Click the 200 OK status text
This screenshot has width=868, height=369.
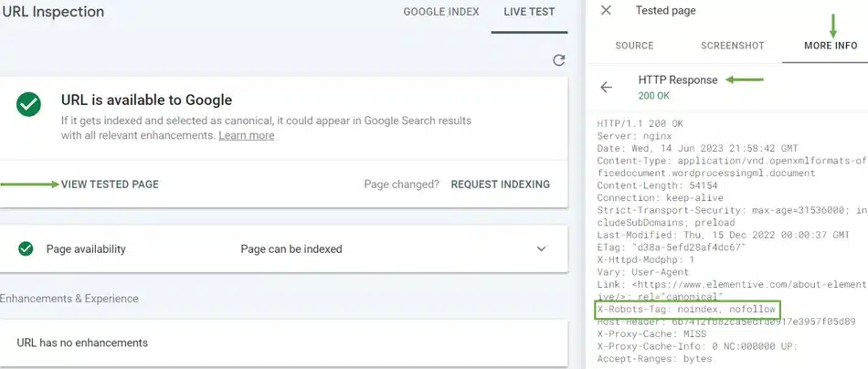click(x=654, y=96)
